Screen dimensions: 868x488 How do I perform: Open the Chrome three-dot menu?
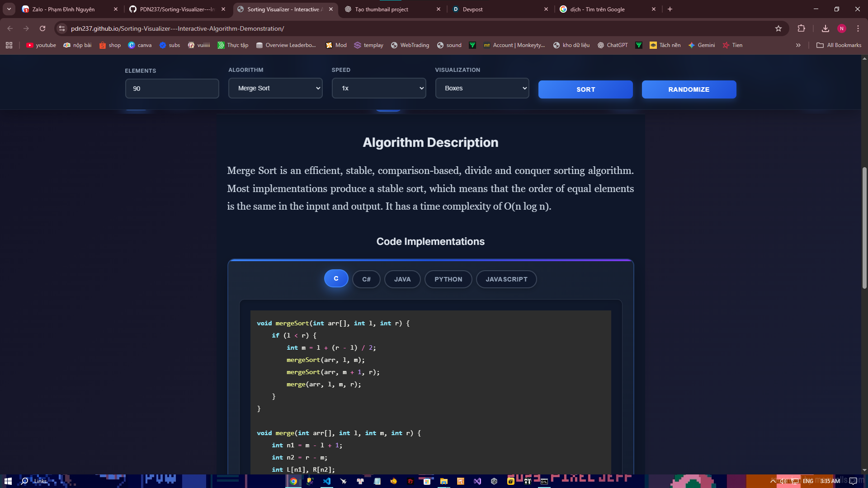(x=858, y=28)
